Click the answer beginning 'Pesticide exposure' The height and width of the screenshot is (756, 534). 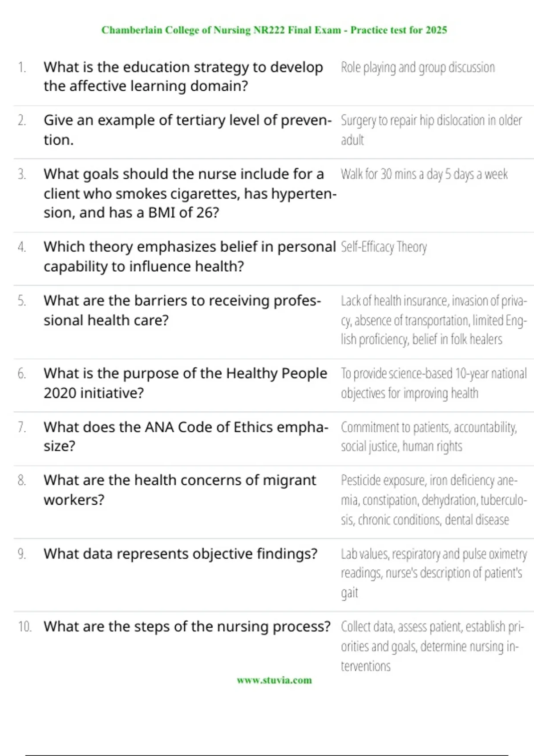click(434, 500)
